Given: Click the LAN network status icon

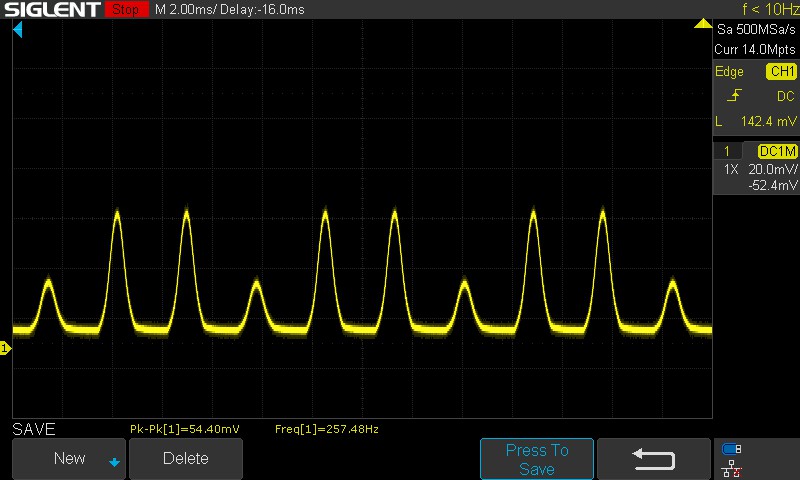Looking at the screenshot, I should click(x=732, y=469).
